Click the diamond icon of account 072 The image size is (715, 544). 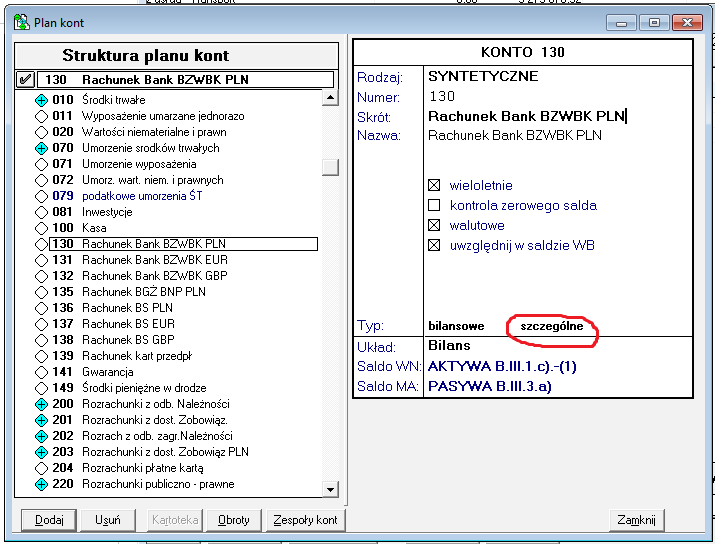(41, 180)
